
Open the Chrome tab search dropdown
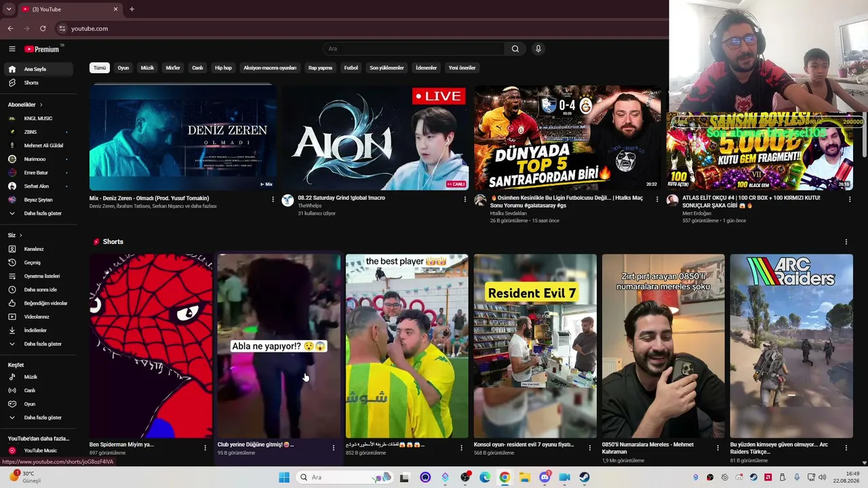pos(9,9)
